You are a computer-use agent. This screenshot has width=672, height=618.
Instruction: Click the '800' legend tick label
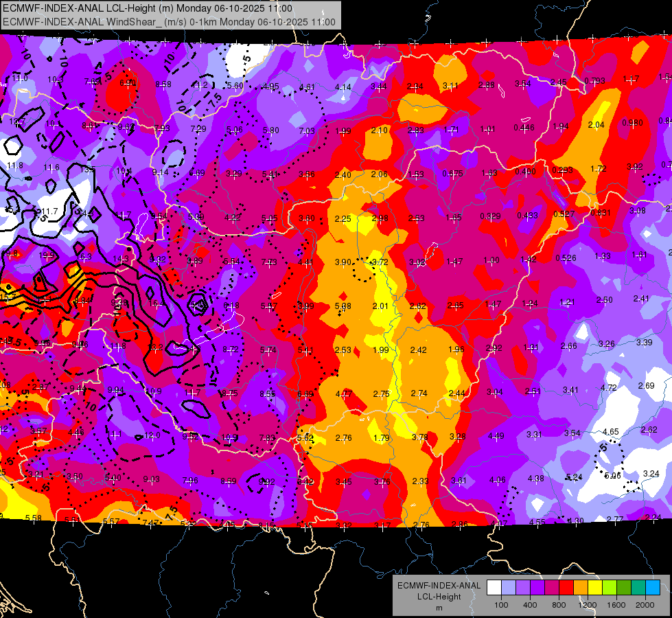559,605
